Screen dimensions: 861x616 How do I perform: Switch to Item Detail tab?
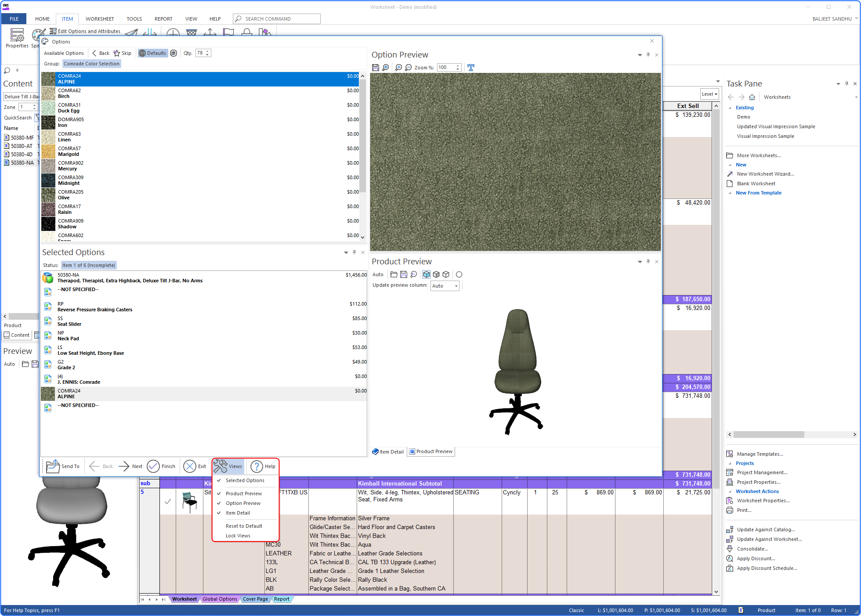pyautogui.click(x=388, y=452)
